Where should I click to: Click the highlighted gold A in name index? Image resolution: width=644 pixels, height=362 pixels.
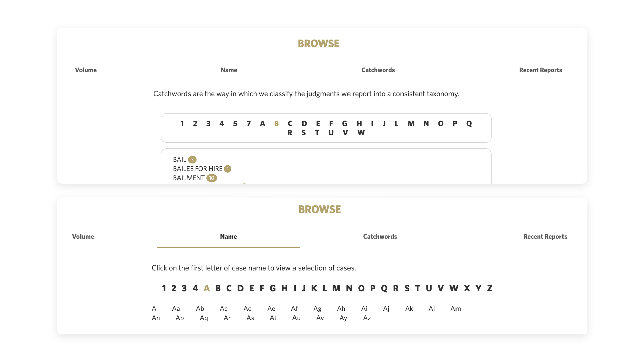pos(207,288)
